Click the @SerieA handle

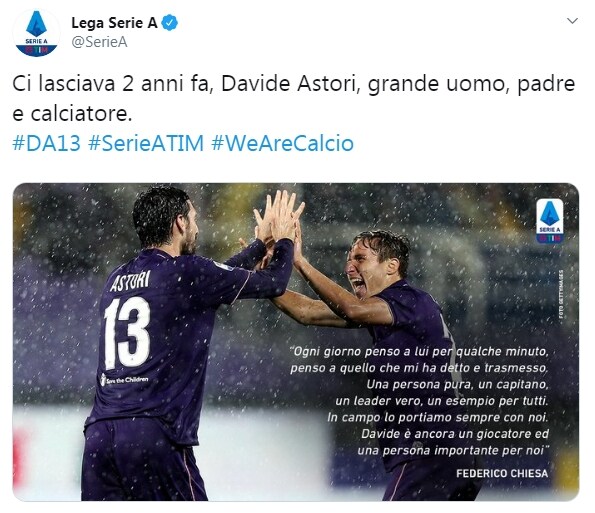(x=99, y=42)
